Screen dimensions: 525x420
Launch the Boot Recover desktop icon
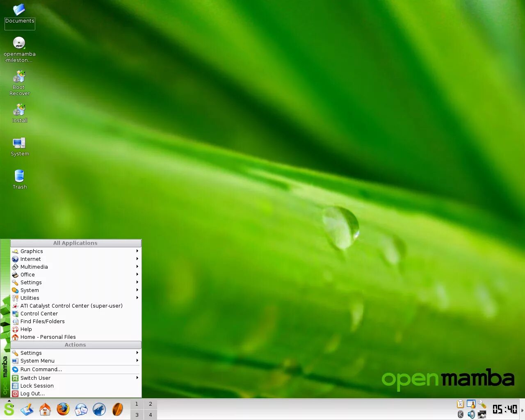coord(19,83)
